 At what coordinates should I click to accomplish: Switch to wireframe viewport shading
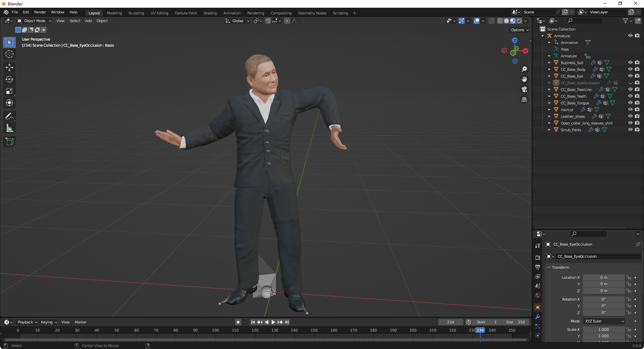(500, 21)
